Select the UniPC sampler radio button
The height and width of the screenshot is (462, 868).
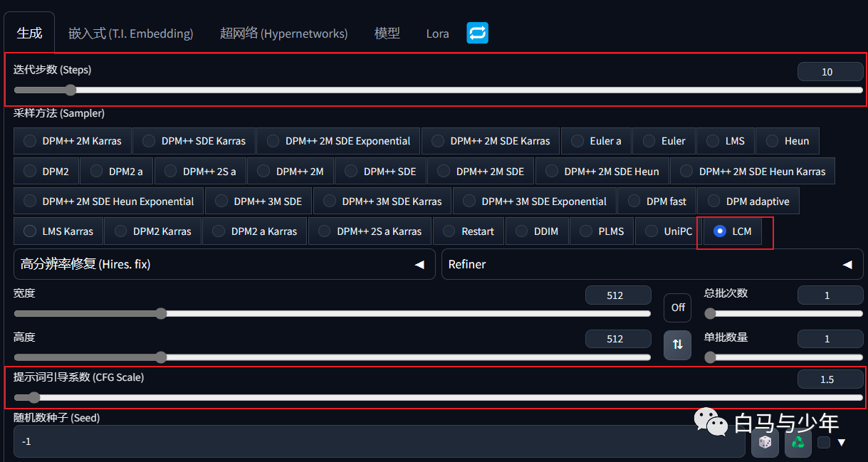click(x=669, y=231)
